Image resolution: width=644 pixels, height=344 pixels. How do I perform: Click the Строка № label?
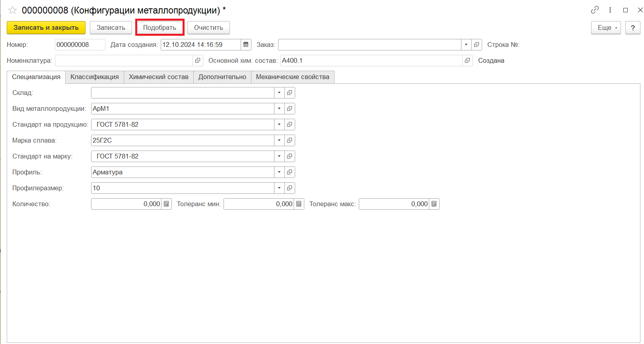coord(503,44)
